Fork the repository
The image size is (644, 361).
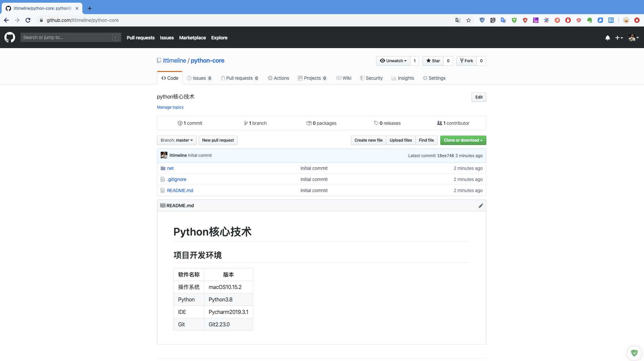pos(467,61)
